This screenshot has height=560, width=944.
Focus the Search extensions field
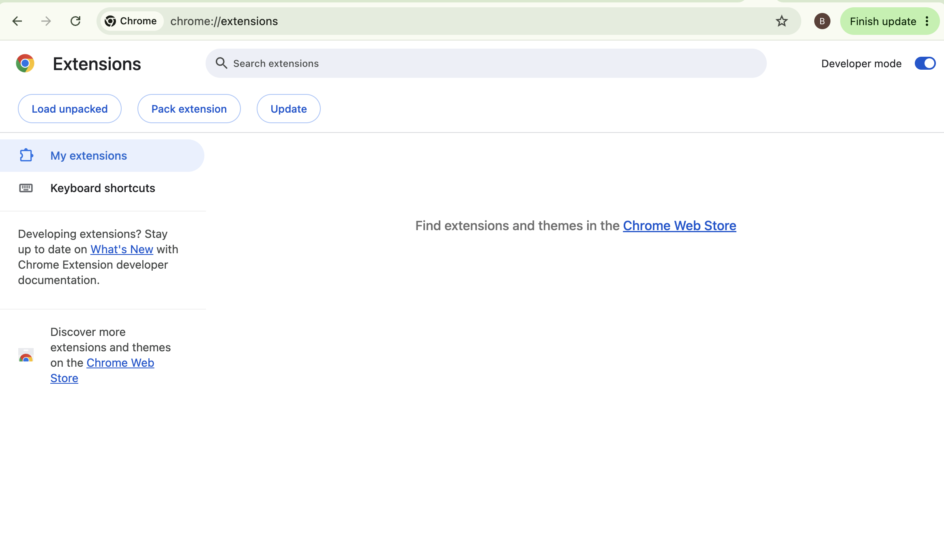pos(486,63)
